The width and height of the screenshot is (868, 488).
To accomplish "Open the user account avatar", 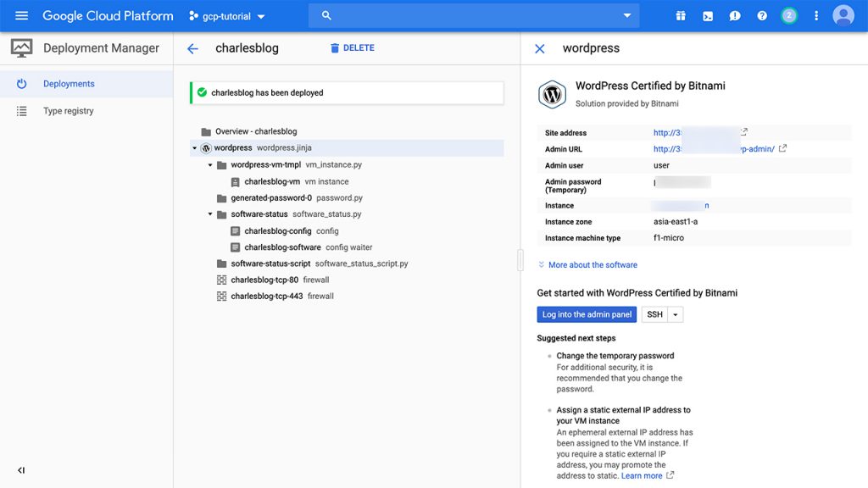I will (x=843, y=15).
